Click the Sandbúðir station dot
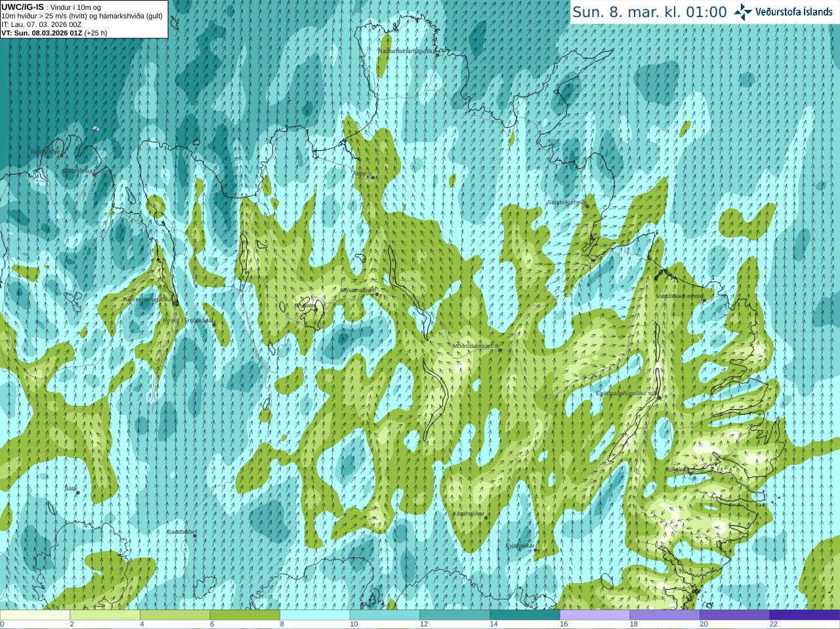Viewport: 840px width, 629px height. (x=195, y=536)
